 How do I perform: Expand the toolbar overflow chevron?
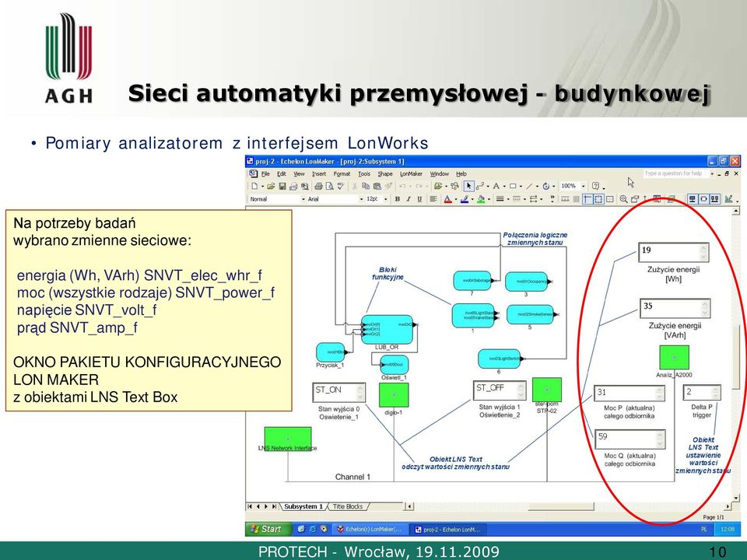point(552,199)
